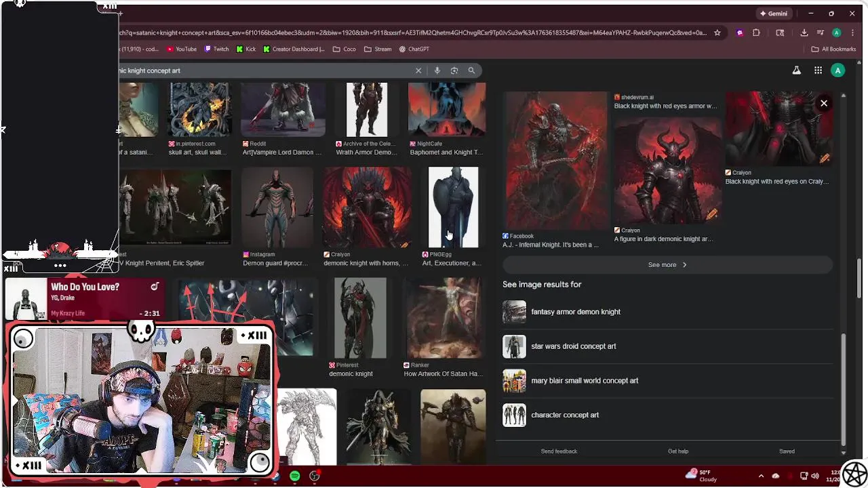
Task: Open Search Labs flask icon
Action: [797, 70]
